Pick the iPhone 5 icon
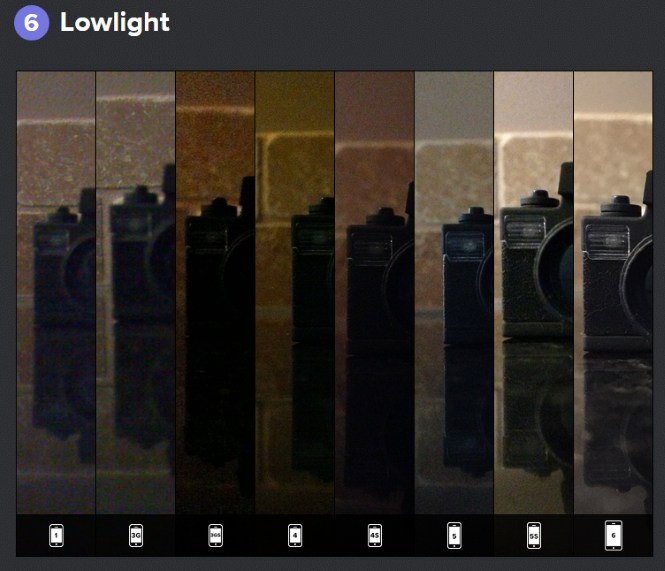The width and height of the screenshot is (665, 571). click(454, 535)
